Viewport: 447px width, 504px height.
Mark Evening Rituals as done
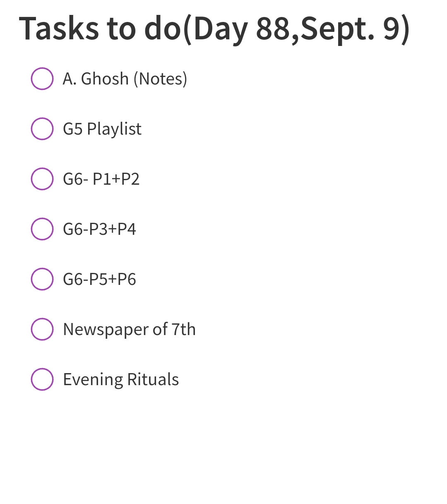point(42,379)
